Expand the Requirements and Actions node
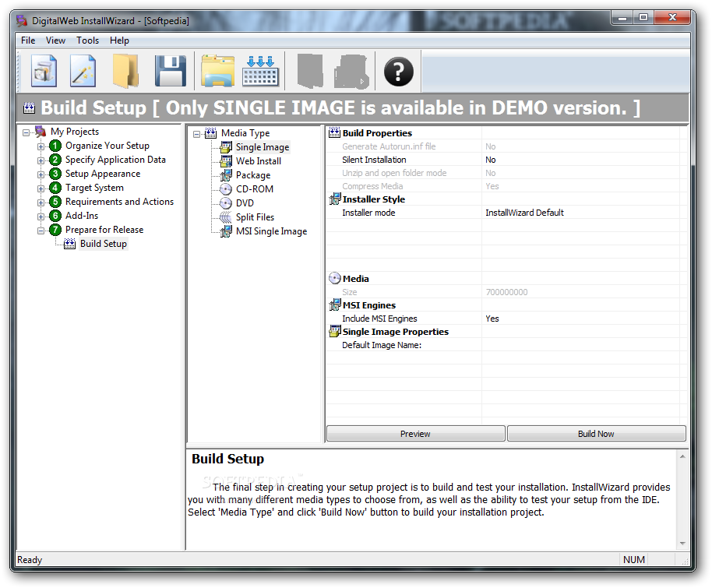Image resolution: width=712 pixels, height=588 pixels. [41, 203]
